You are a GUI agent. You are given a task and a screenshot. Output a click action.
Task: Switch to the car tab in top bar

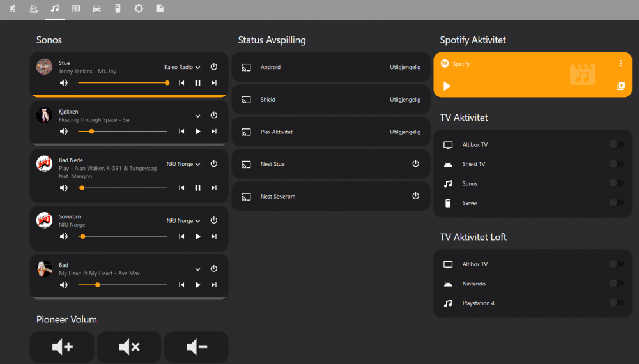(97, 9)
